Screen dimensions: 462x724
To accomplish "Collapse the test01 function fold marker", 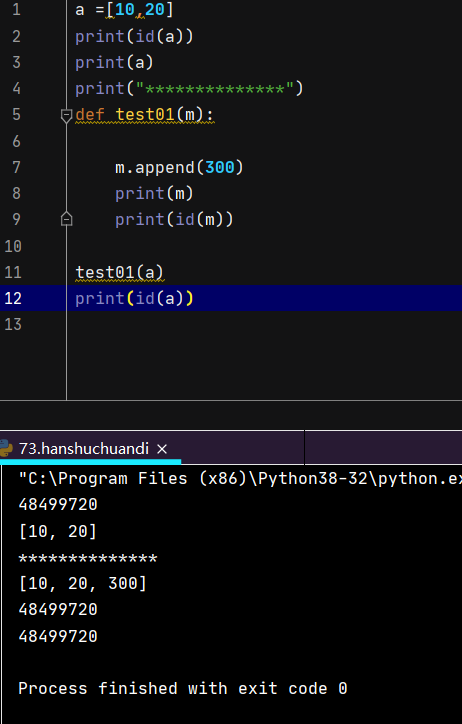I will click(66, 115).
